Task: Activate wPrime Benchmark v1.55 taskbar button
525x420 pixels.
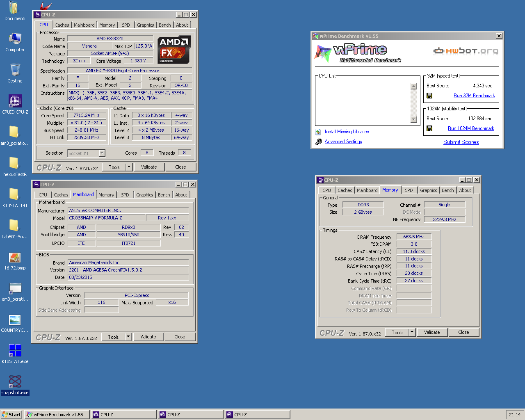Action: [57, 415]
